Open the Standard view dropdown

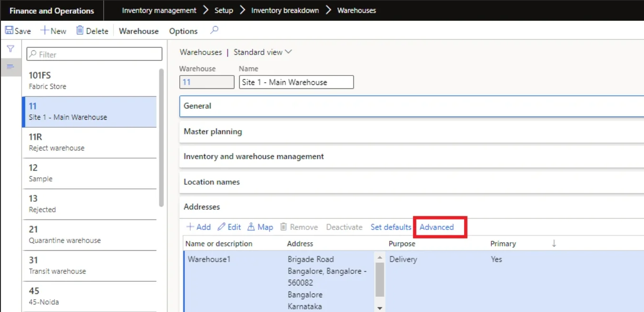click(x=263, y=52)
